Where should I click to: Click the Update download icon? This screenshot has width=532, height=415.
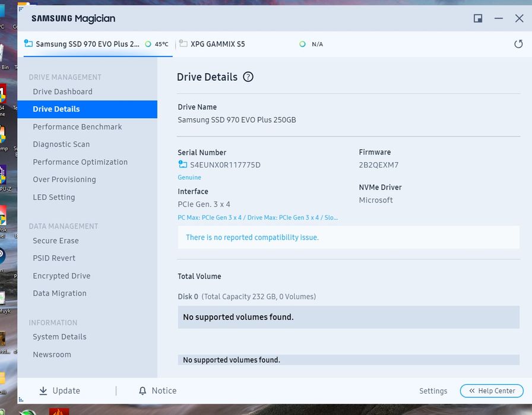(43, 391)
